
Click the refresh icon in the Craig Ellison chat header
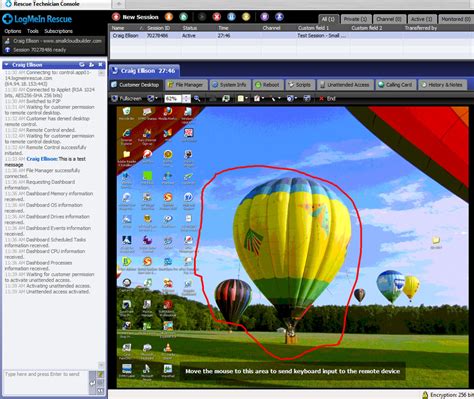pos(82,65)
